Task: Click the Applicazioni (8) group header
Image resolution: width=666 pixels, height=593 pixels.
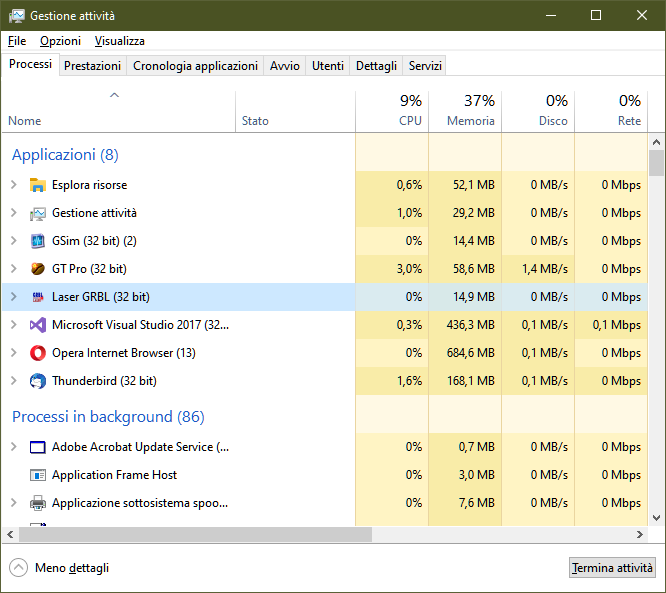Action: coord(65,155)
